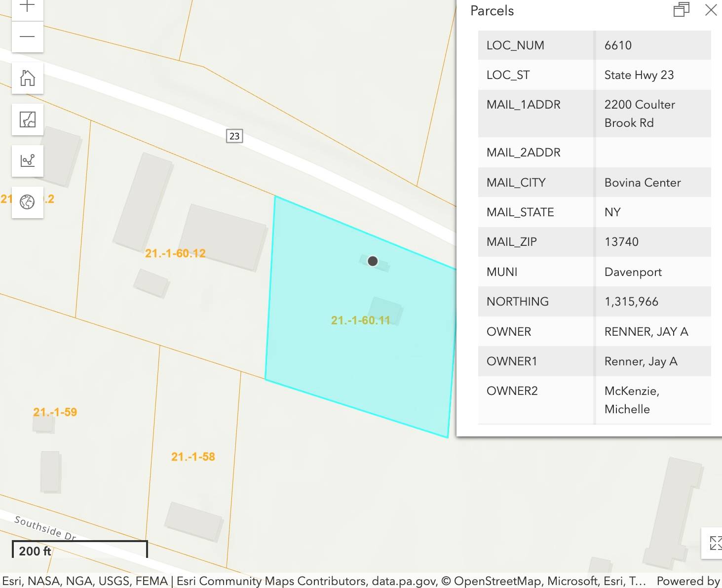
Task: Click the Route 23 highway shield
Action: (234, 136)
